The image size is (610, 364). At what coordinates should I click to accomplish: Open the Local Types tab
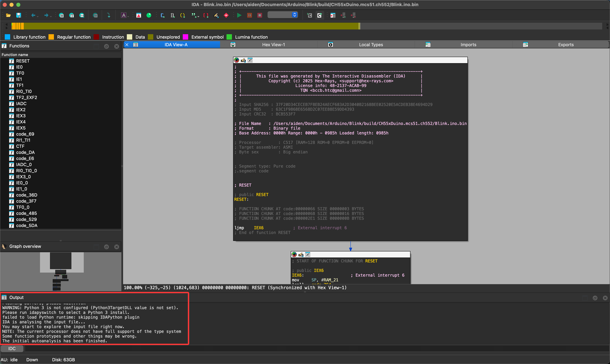[371, 45]
